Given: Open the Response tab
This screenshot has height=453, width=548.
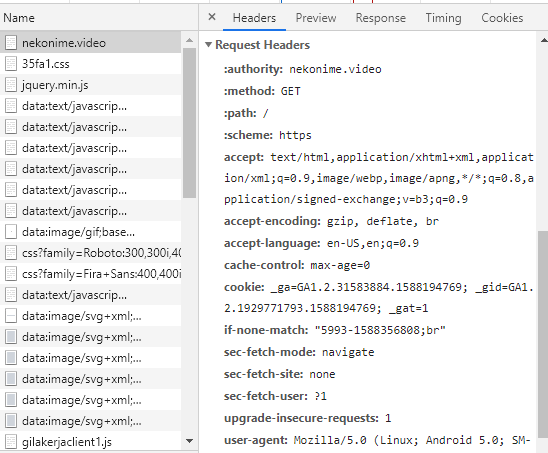Looking at the screenshot, I should coord(381,18).
